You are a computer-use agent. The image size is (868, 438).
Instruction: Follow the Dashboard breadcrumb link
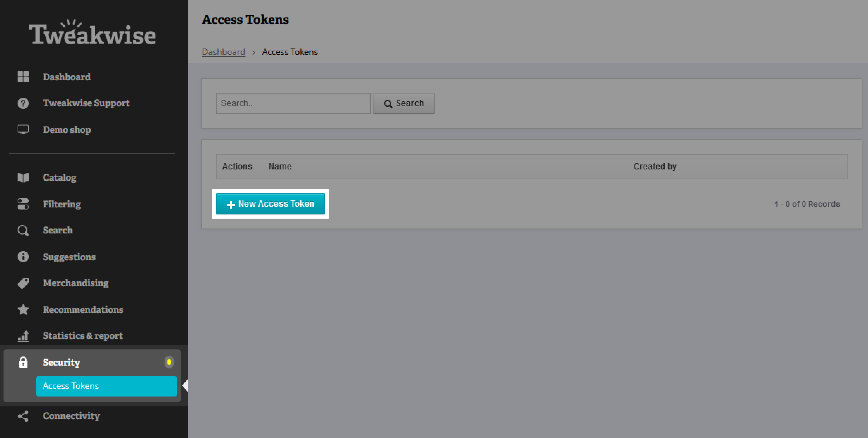coord(223,52)
